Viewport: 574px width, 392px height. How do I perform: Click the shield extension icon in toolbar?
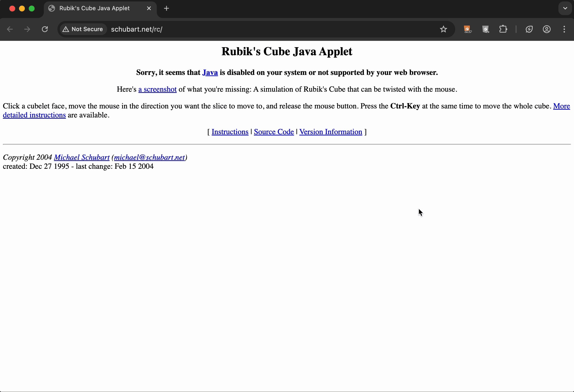tap(485, 29)
